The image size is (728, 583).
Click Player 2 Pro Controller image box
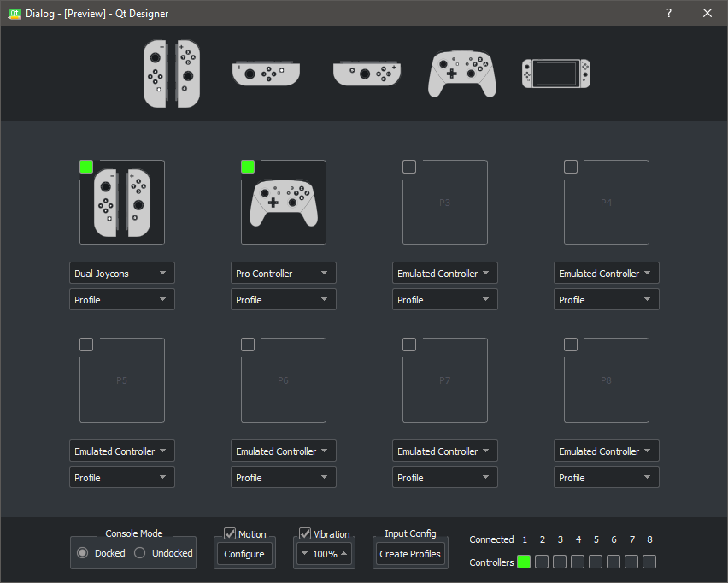coord(284,203)
